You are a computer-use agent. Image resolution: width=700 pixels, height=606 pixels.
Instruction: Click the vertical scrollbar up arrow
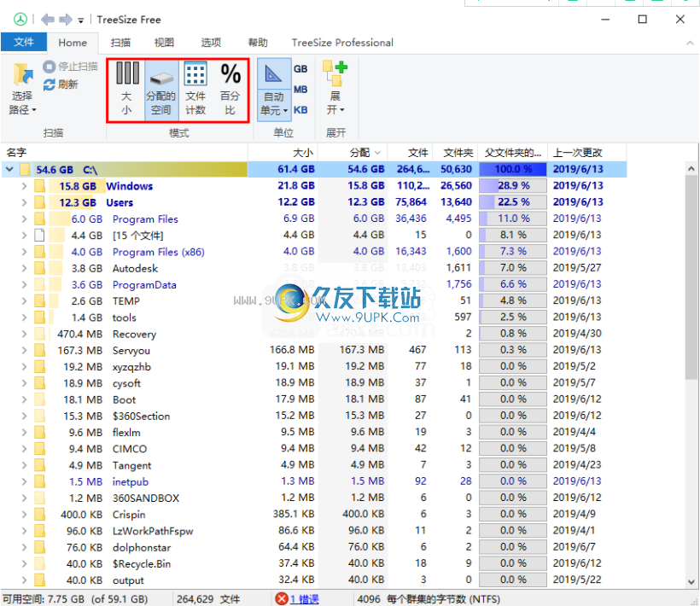(691, 169)
